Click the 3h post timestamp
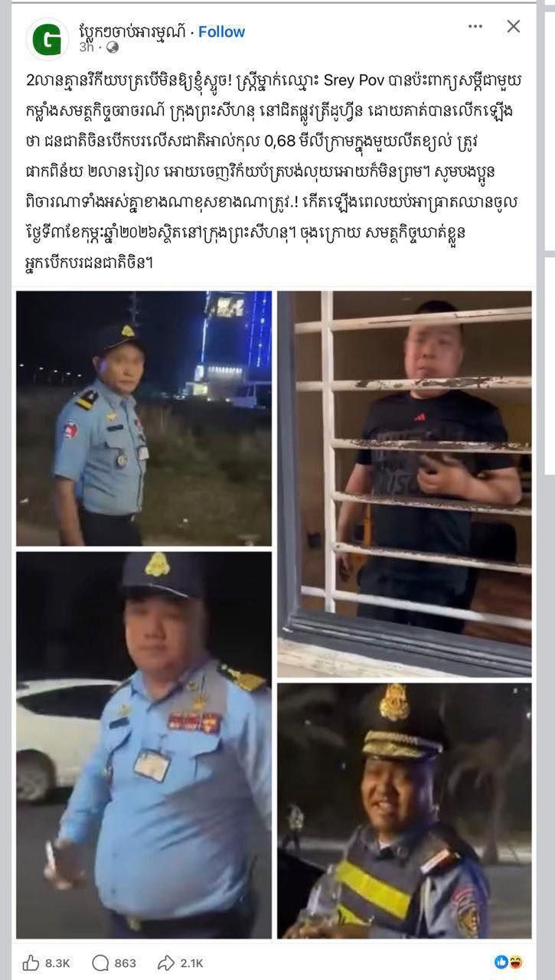This screenshot has height=980, width=555. click(86, 47)
